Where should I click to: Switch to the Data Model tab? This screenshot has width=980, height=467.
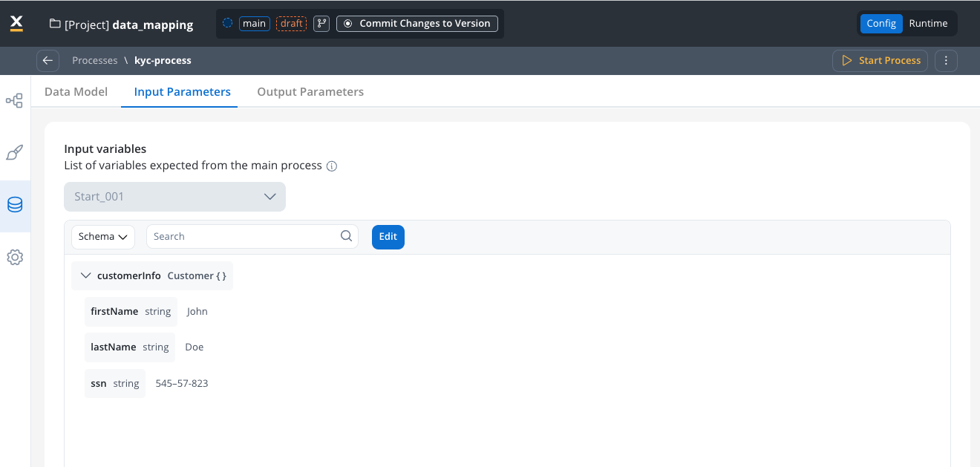76,92
